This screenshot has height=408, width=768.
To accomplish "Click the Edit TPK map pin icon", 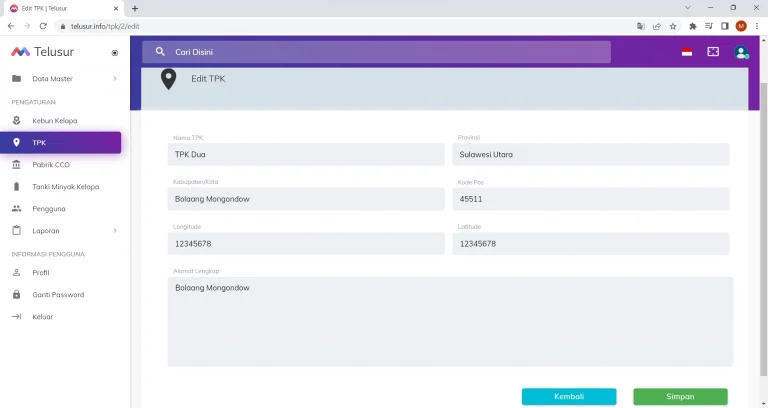I will point(168,79).
